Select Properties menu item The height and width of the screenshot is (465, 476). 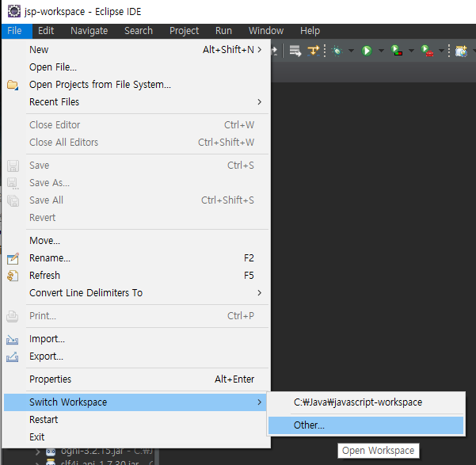pyautogui.click(x=135, y=379)
